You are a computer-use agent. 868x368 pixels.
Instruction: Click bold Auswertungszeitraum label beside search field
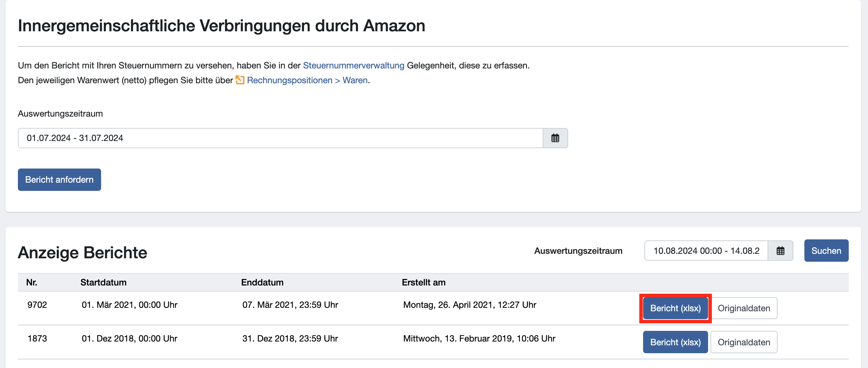point(578,251)
